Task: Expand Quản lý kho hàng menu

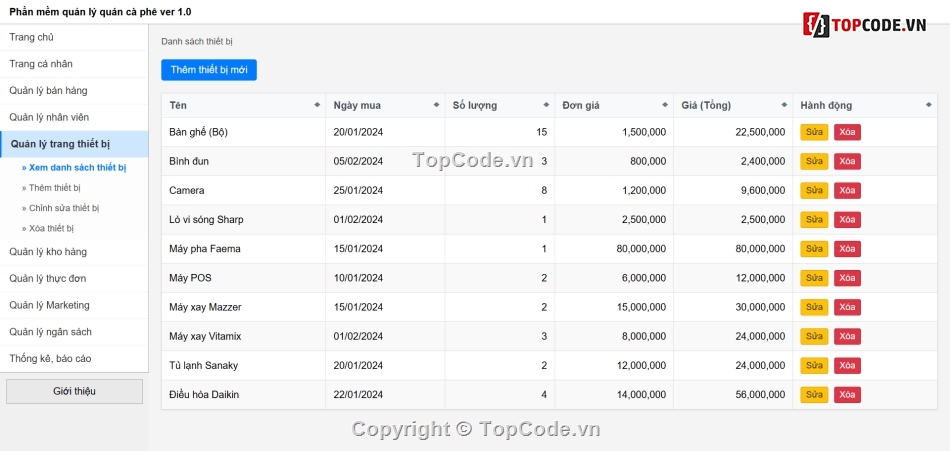Action: [x=74, y=252]
